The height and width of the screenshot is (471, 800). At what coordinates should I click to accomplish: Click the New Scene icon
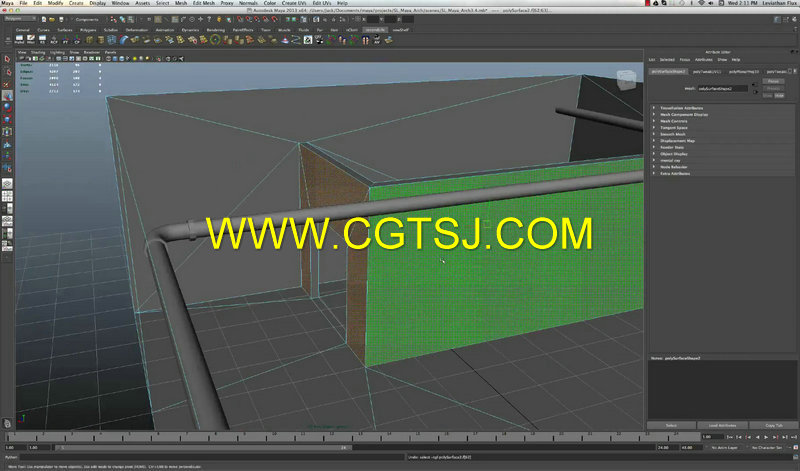click(44, 19)
